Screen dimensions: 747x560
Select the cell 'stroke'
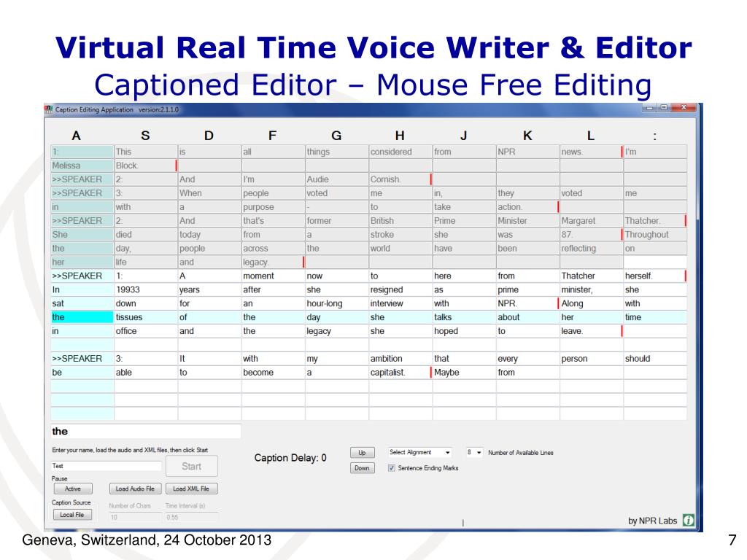(400, 234)
